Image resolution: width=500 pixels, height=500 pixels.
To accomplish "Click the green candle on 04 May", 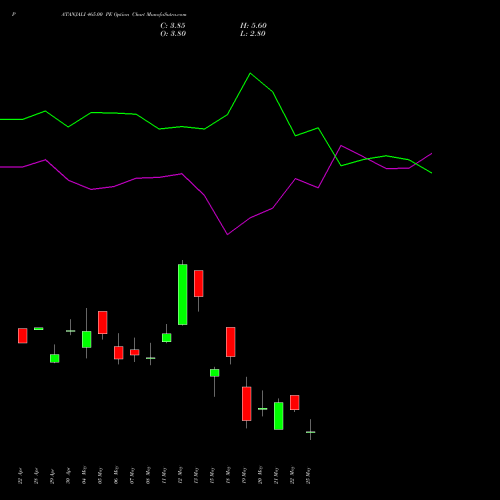I will click(87, 339).
